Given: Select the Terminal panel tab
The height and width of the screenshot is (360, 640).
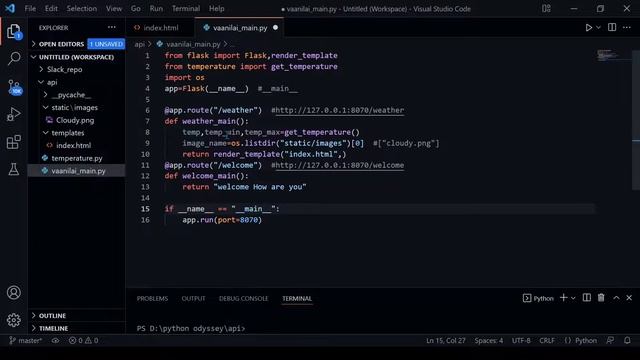Looking at the screenshot, I should [297, 298].
